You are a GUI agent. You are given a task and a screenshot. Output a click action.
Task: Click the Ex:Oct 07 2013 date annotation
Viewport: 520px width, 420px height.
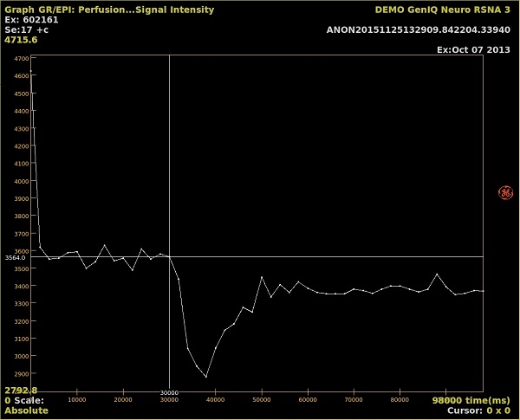click(473, 49)
